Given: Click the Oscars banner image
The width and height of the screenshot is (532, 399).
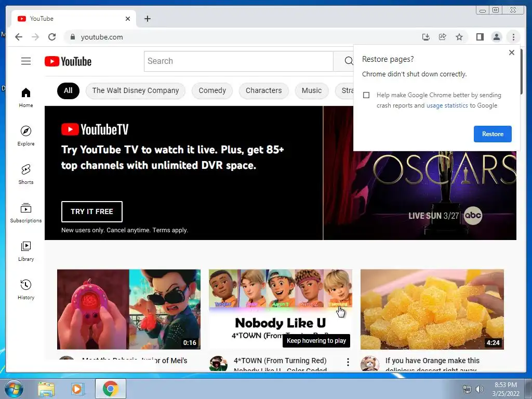Looking at the screenshot, I should pyautogui.click(x=420, y=195).
